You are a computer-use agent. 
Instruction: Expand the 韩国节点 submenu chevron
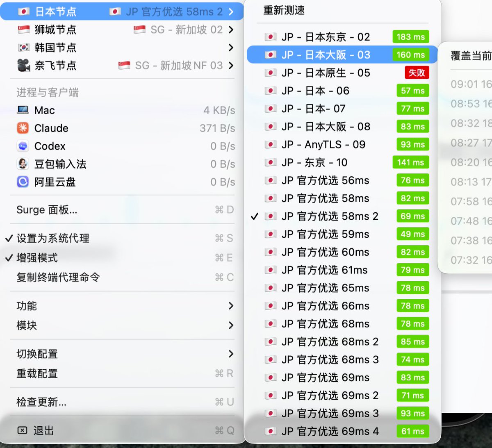tap(231, 48)
